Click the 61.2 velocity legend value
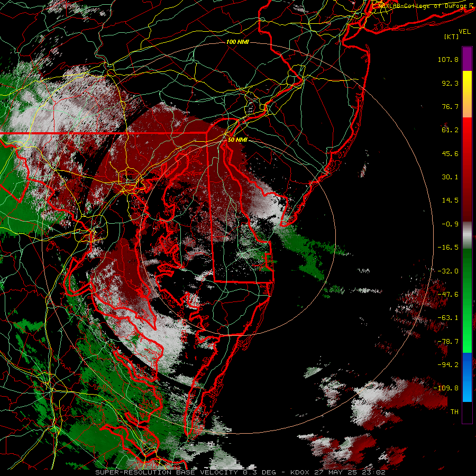 (450, 130)
